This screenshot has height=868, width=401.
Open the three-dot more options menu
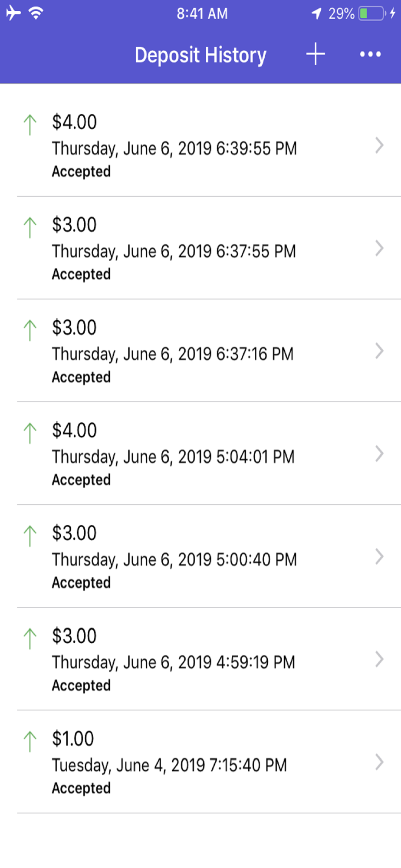tap(370, 54)
